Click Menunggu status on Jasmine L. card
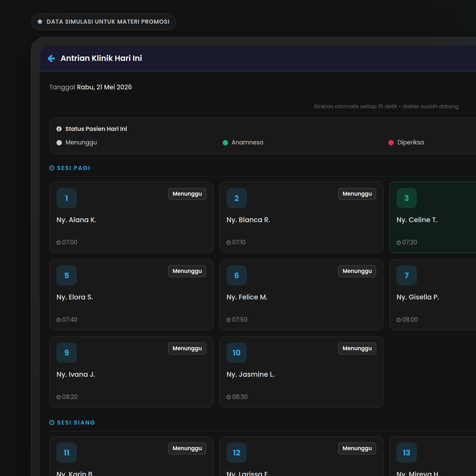 357,348
